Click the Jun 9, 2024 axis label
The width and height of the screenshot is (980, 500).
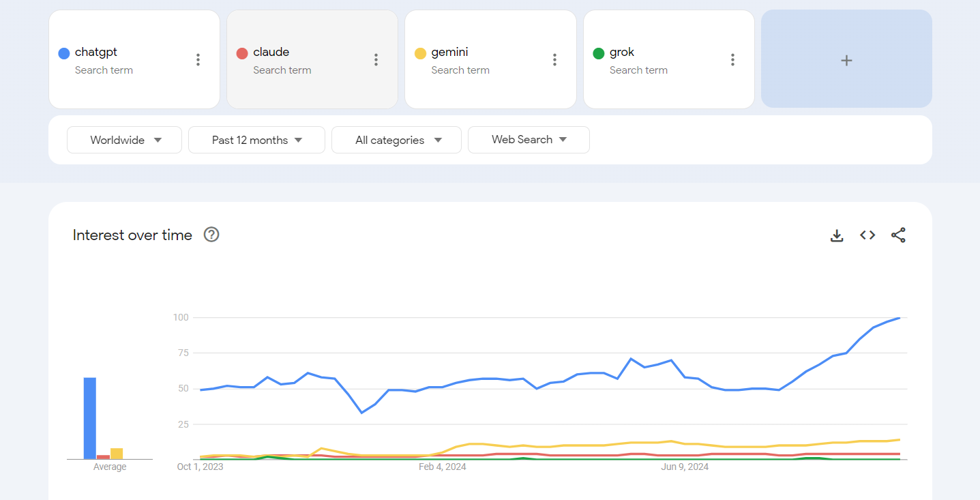pyautogui.click(x=685, y=467)
